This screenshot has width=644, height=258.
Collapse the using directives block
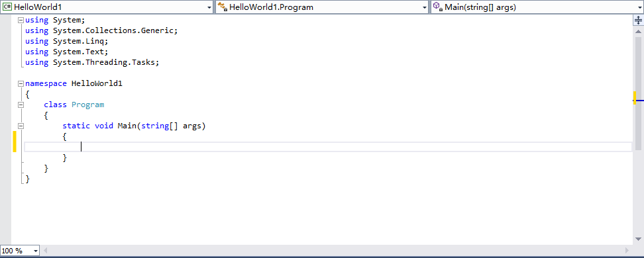coord(21,20)
